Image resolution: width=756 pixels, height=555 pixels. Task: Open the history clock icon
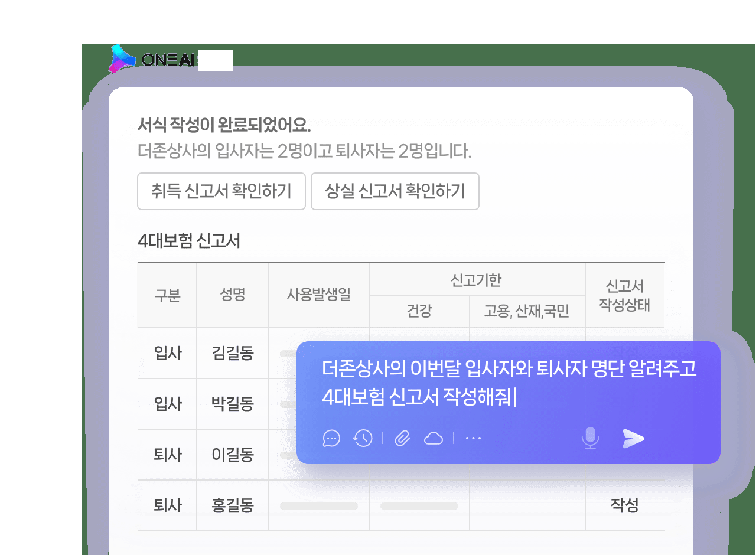(x=363, y=438)
